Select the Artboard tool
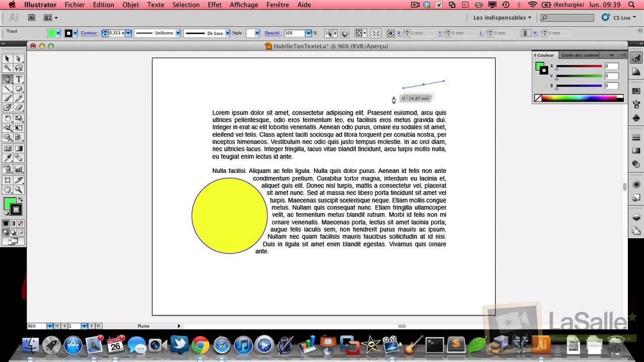The image size is (644, 362). pyautogui.click(x=8, y=180)
